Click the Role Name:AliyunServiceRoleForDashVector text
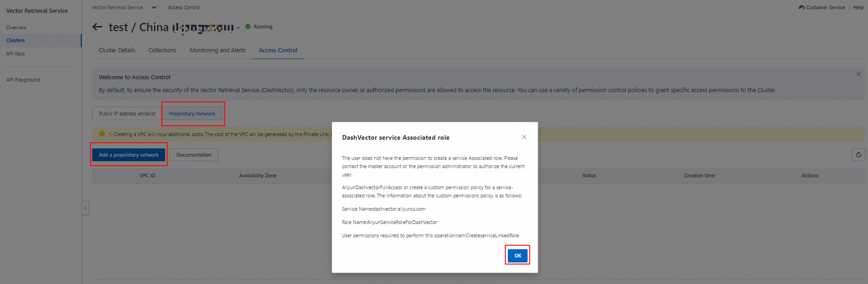 tap(389, 222)
